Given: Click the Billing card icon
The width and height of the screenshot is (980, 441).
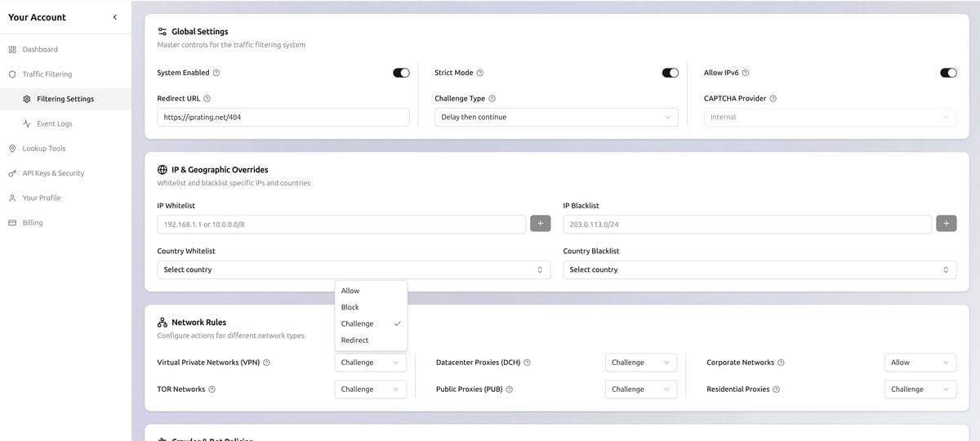Looking at the screenshot, I should (x=12, y=223).
